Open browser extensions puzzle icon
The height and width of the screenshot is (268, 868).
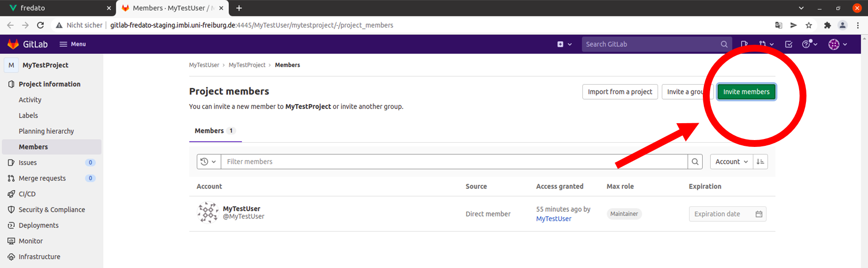pos(827,25)
